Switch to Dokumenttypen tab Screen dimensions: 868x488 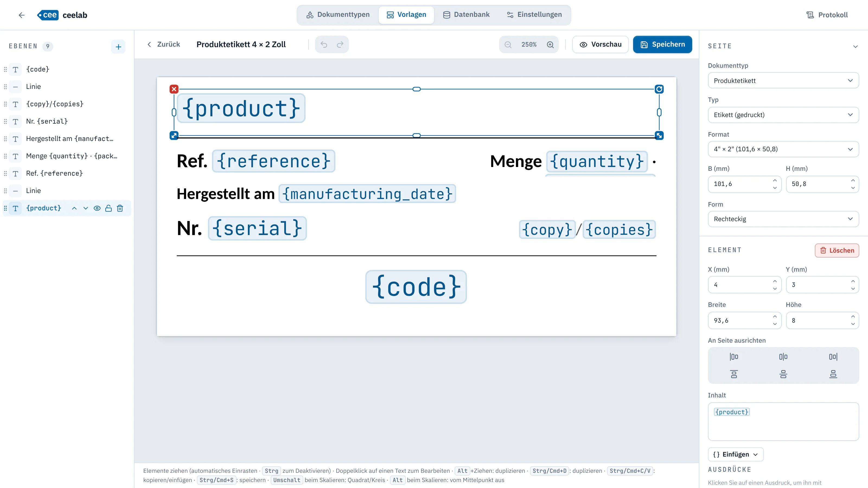point(338,15)
